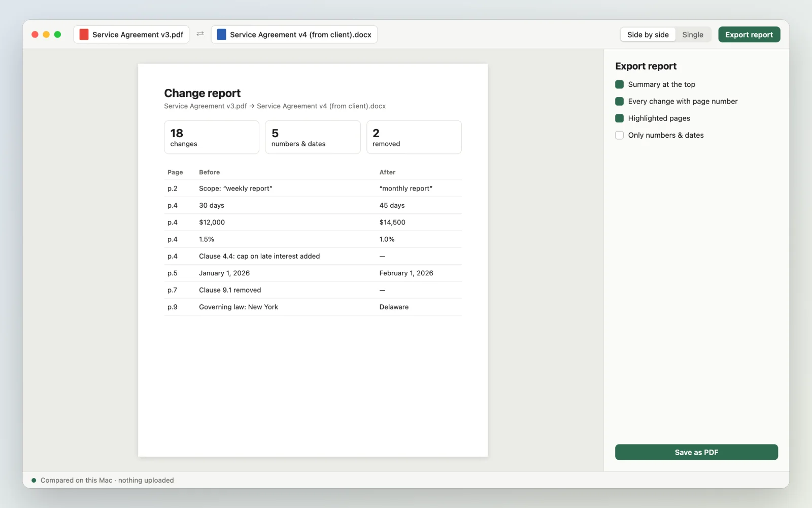Select Governing law: New York cell

pyautogui.click(x=239, y=307)
